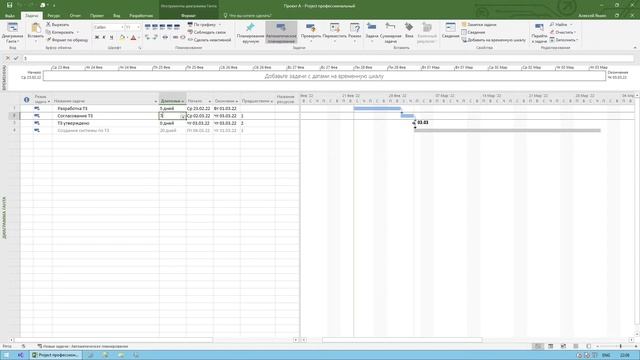Click the blue Gantt bar of task 1
The width and height of the screenshot is (640, 360).
[377, 109]
